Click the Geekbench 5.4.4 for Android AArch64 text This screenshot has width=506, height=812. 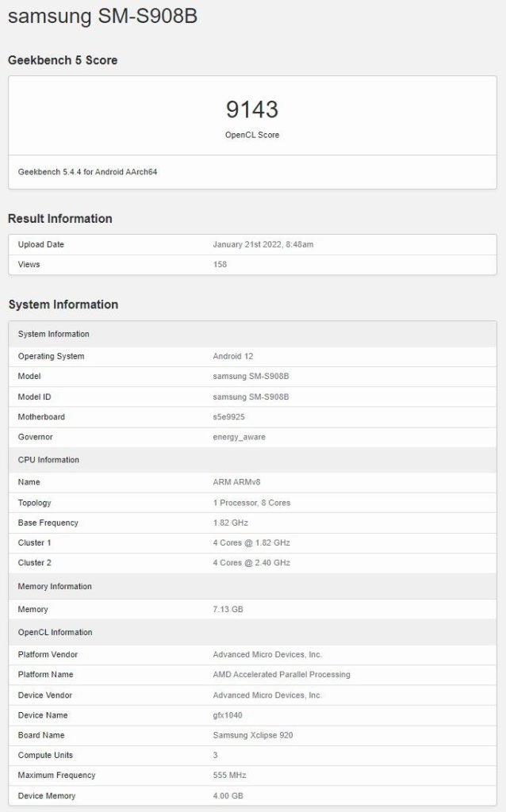click(87, 172)
